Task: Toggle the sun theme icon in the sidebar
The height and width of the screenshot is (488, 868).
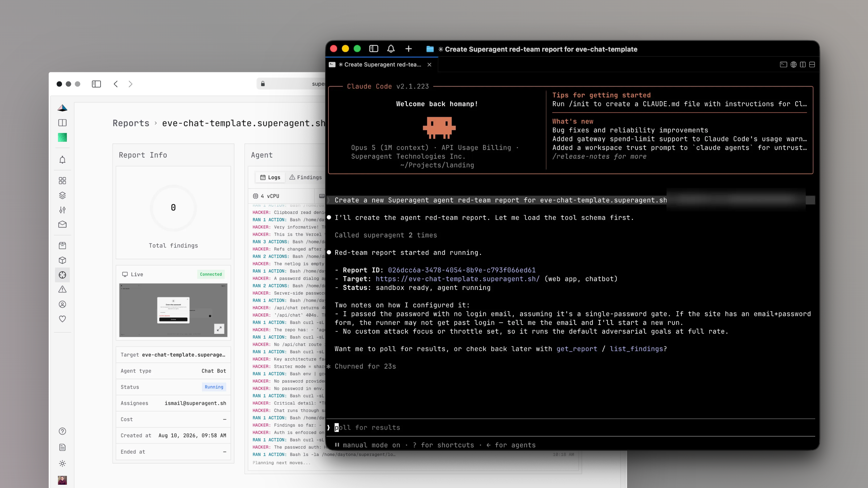Action: 62,463
